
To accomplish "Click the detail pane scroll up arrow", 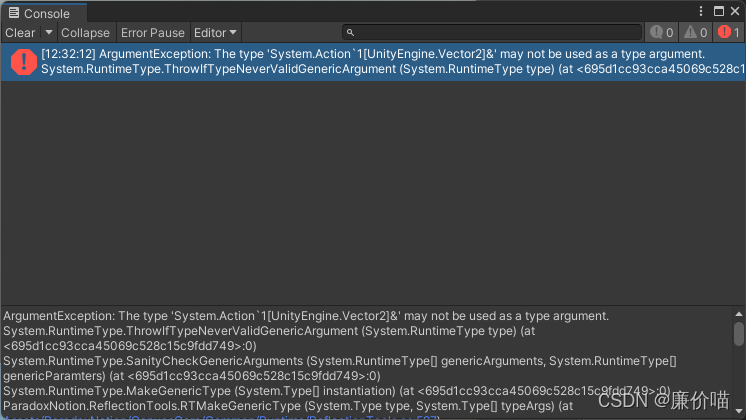I will 738,314.
